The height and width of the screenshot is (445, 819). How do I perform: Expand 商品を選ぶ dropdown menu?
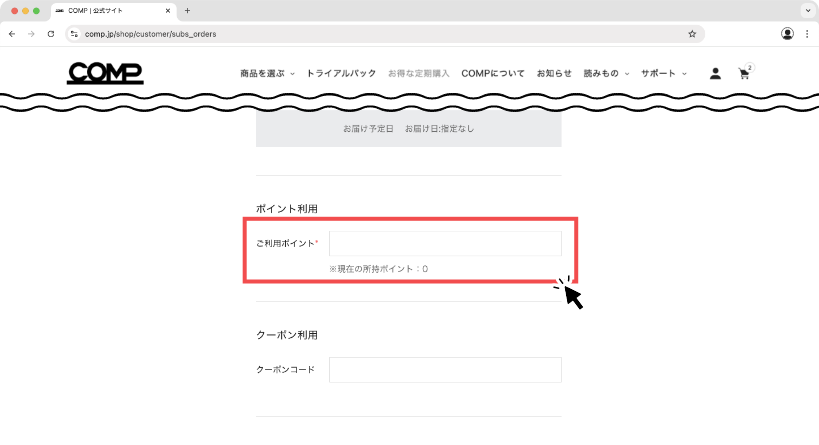coord(267,74)
